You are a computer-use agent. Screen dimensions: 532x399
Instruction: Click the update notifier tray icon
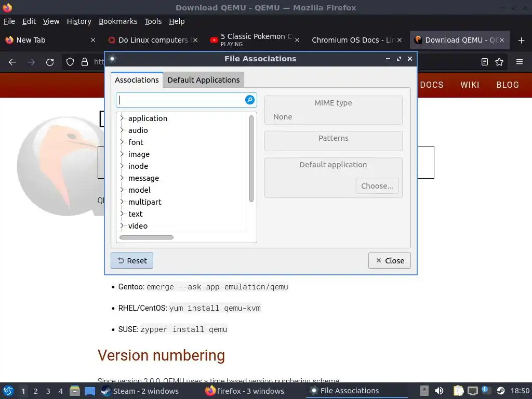(486, 390)
